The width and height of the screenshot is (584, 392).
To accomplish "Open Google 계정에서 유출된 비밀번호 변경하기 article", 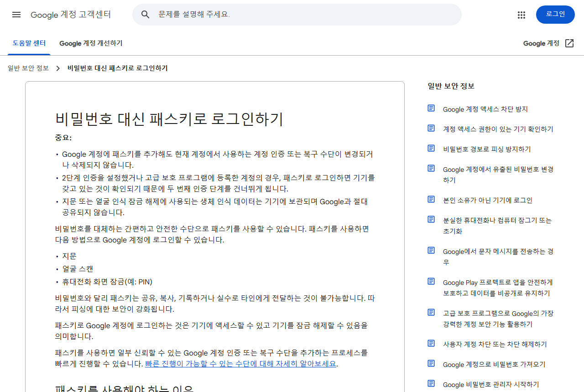I will coord(498,175).
